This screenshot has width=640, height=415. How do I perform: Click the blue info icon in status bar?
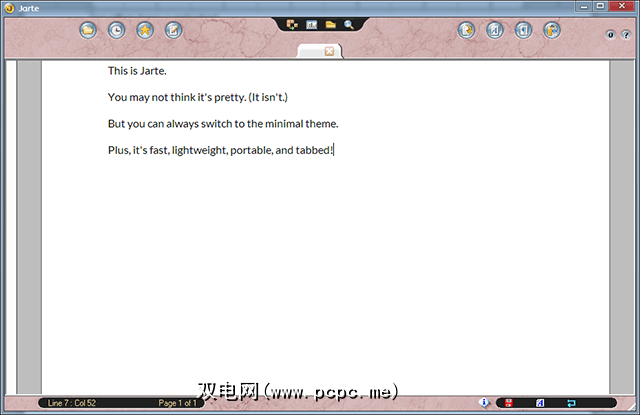(x=484, y=403)
